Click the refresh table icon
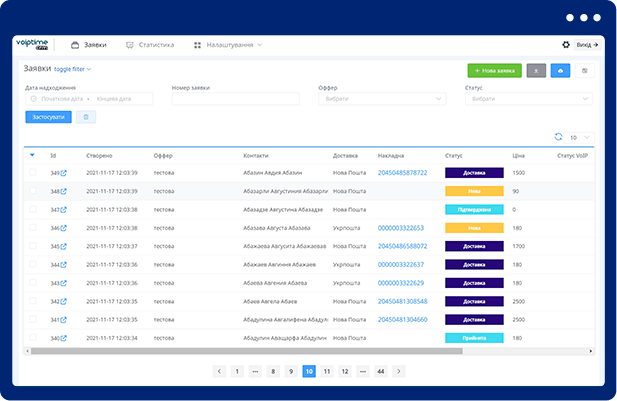Screen dimensions: 617x401 [x=558, y=137]
